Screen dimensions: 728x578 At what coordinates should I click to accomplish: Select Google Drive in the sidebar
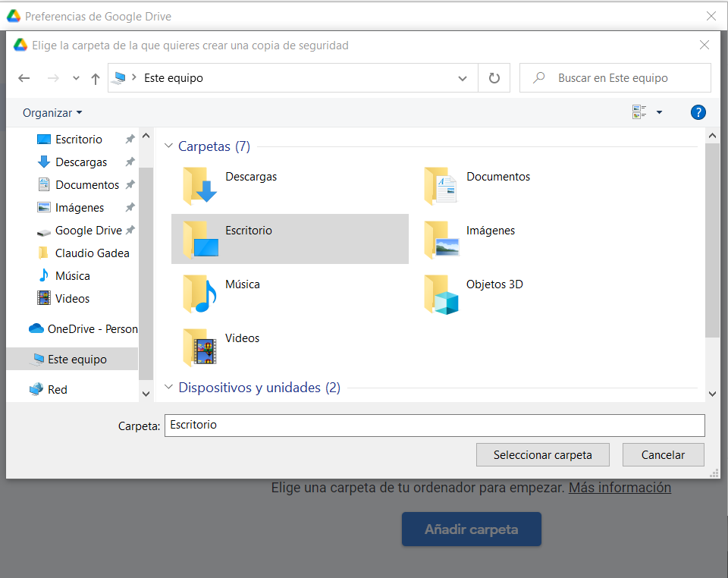88,231
